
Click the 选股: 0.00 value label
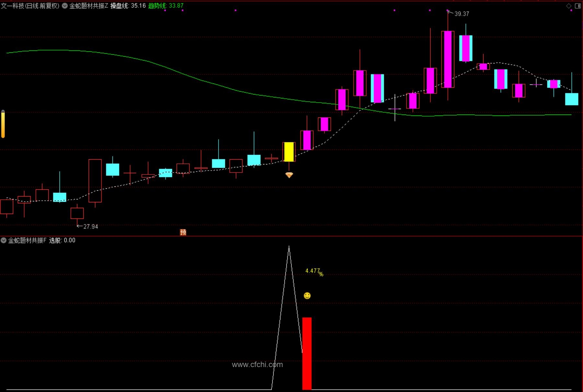tap(62, 240)
